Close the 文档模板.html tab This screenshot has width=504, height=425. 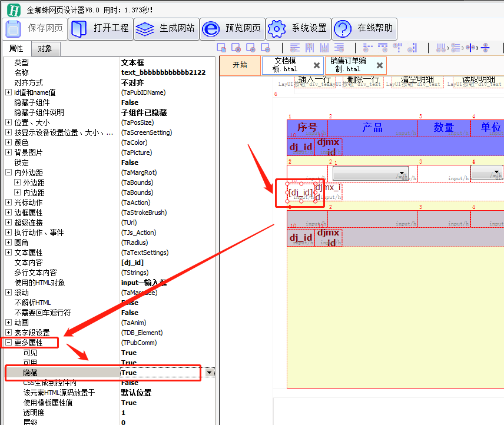316,65
